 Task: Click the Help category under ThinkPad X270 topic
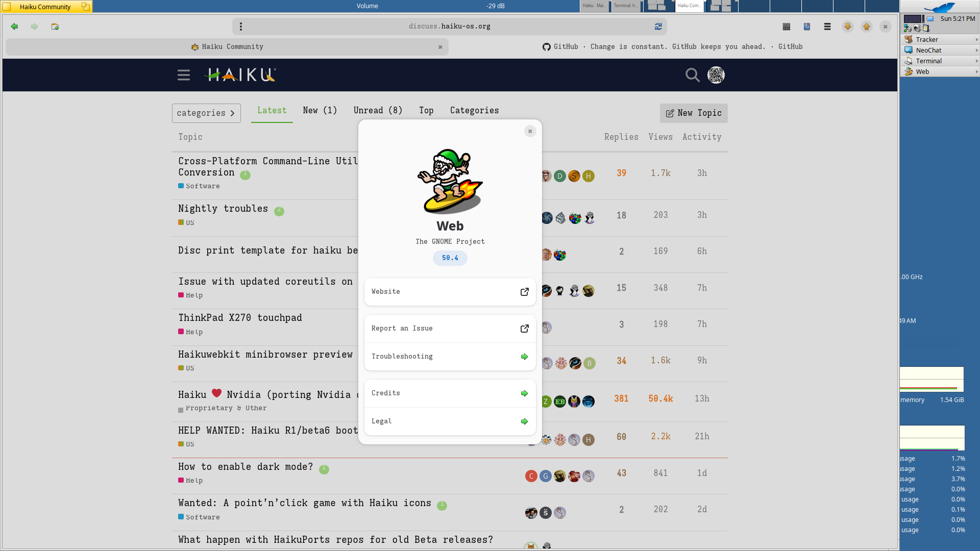[190, 332]
